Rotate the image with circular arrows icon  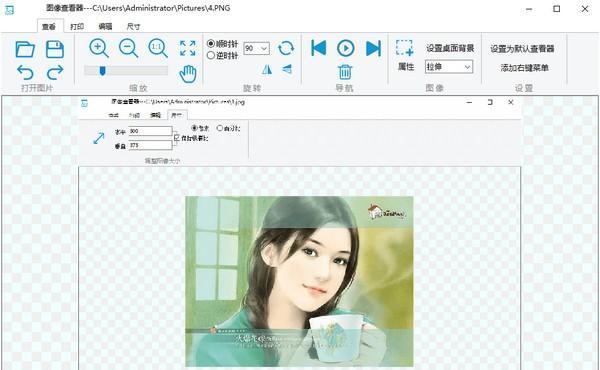click(286, 48)
